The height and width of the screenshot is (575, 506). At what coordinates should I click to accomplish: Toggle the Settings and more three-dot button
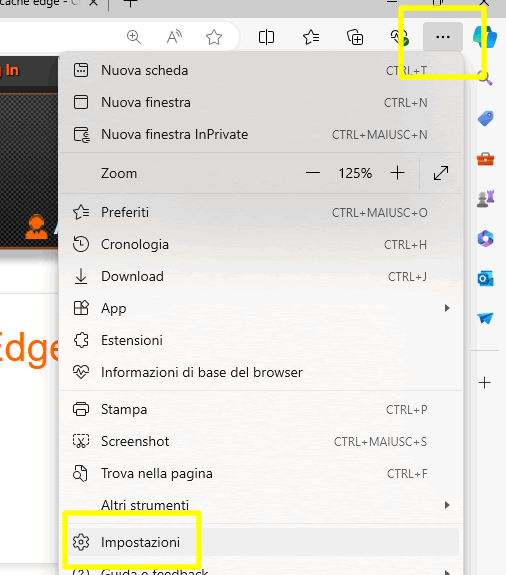pyautogui.click(x=443, y=37)
